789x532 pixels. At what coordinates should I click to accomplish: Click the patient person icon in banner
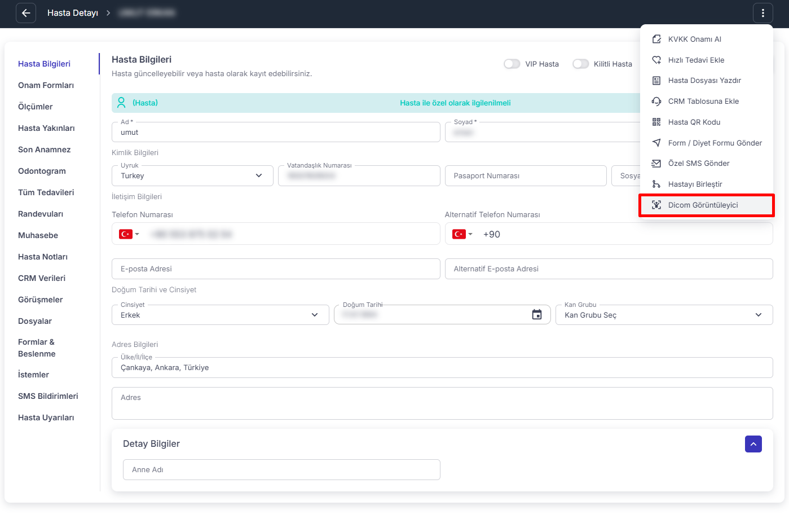pyautogui.click(x=121, y=103)
